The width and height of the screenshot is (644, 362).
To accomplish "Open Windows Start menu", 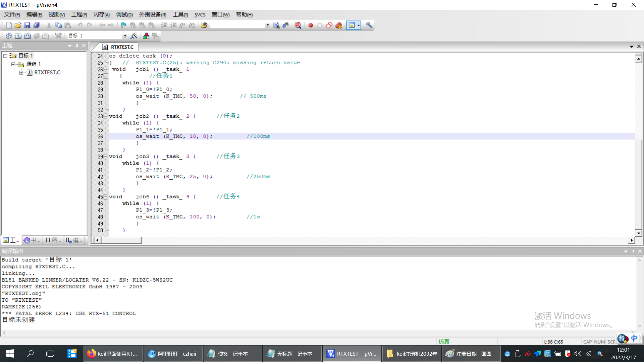I will tap(10, 354).
